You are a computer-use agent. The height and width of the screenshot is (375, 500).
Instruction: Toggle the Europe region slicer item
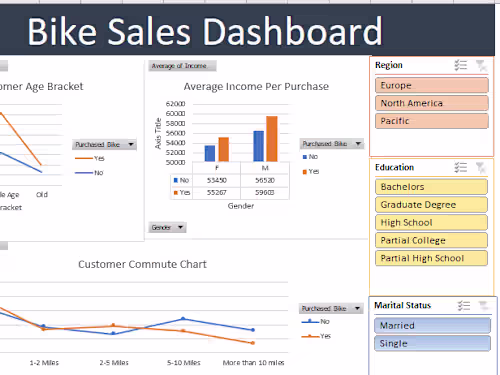pyautogui.click(x=432, y=85)
